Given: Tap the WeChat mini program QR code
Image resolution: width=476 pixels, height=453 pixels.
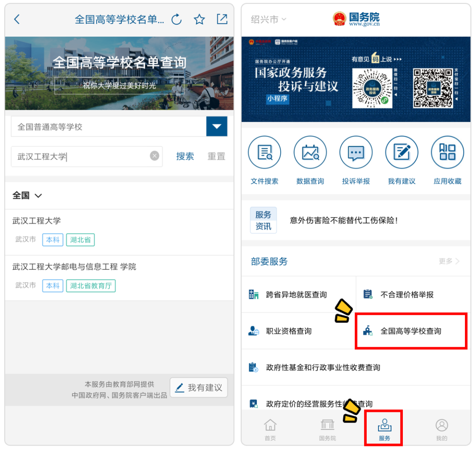Looking at the screenshot, I should pos(372,88).
